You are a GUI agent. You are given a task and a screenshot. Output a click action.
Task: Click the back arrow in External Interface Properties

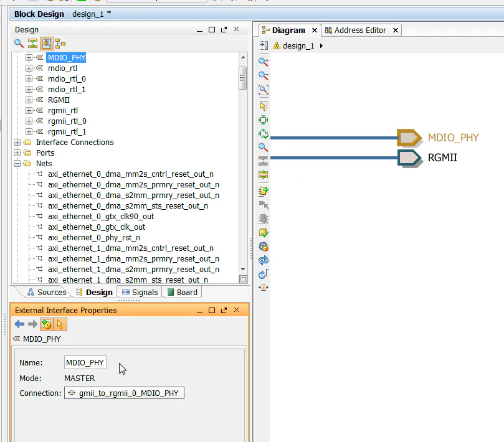(x=19, y=324)
